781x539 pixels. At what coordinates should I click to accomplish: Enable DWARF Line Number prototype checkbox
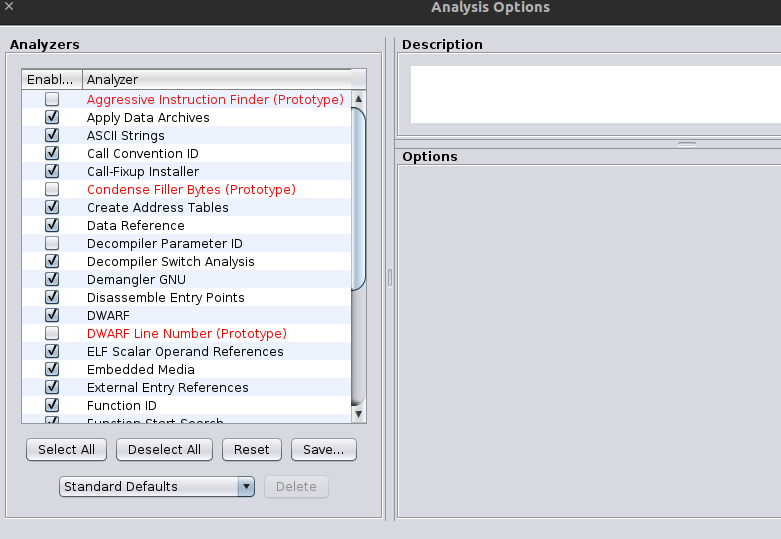[x=52, y=334]
